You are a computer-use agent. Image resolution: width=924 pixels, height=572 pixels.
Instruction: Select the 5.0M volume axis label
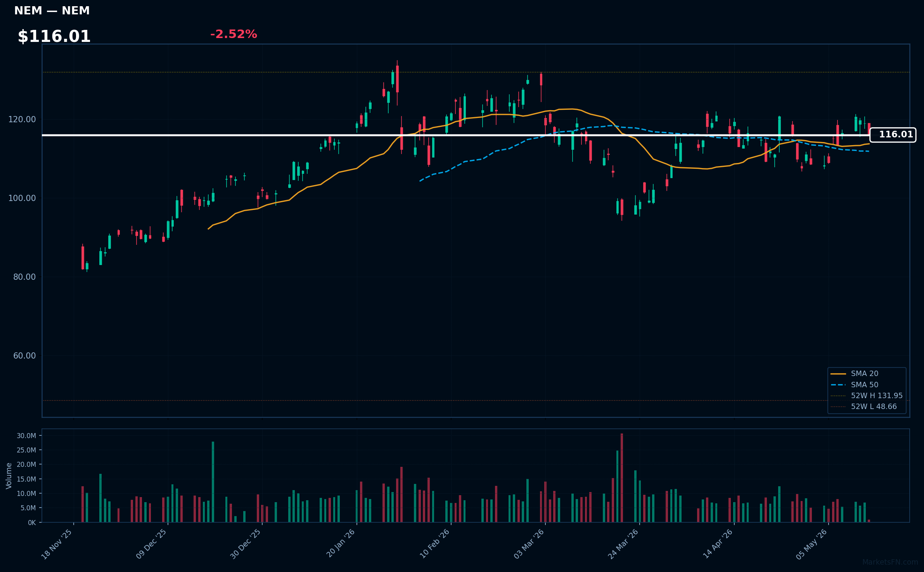(28, 508)
